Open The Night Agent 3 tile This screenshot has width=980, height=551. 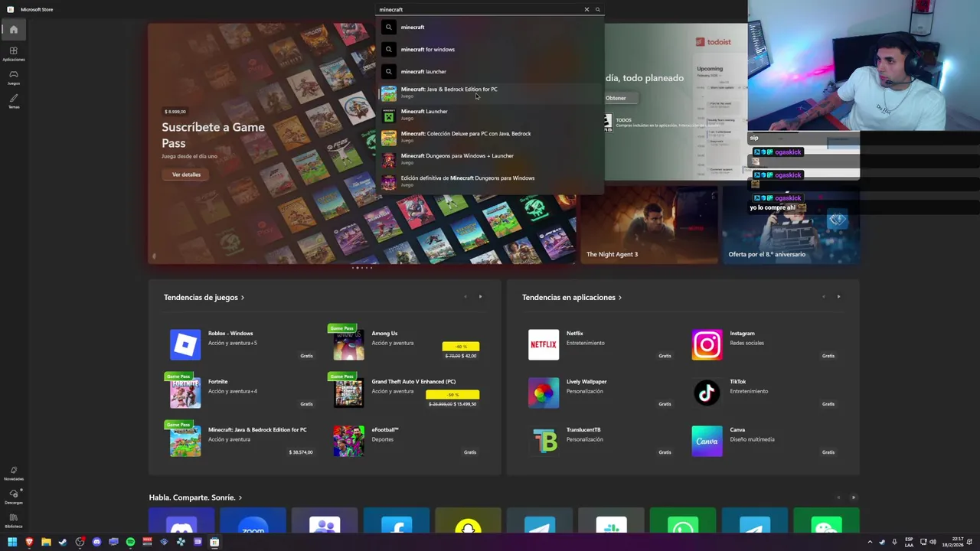(x=649, y=223)
